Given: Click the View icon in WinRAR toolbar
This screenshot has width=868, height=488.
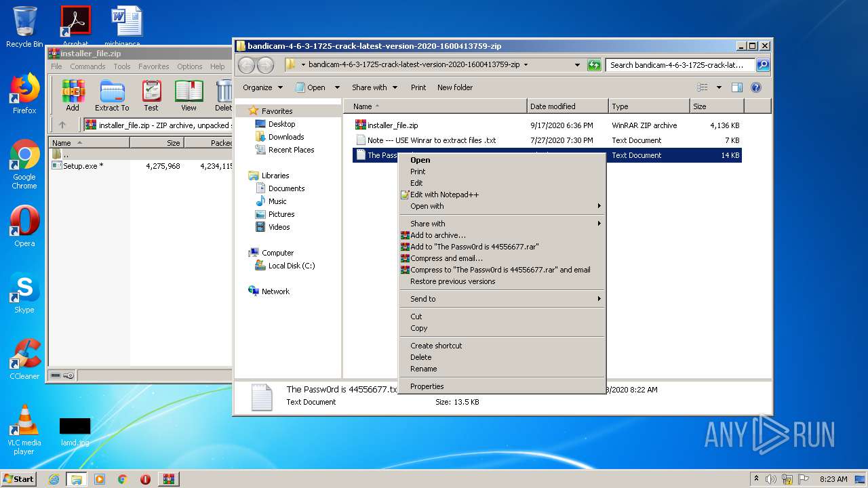Looking at the screenshot, I should coord(189,96).
